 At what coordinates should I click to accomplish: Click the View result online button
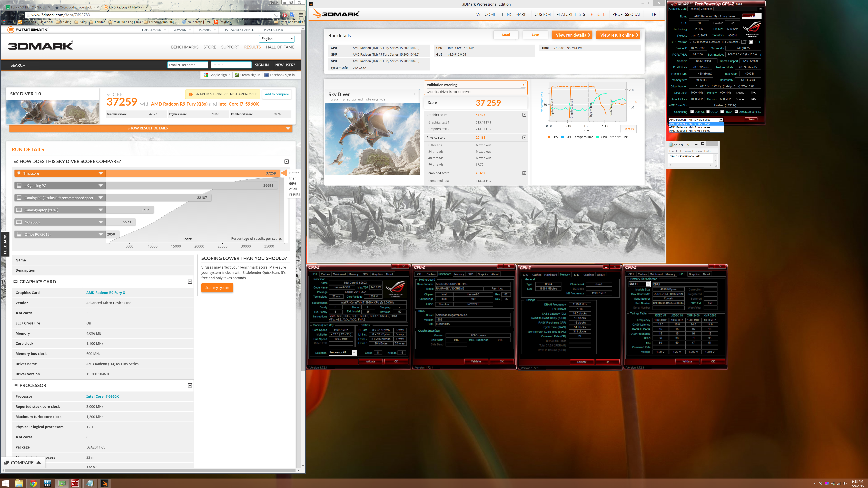pos(618,35)
